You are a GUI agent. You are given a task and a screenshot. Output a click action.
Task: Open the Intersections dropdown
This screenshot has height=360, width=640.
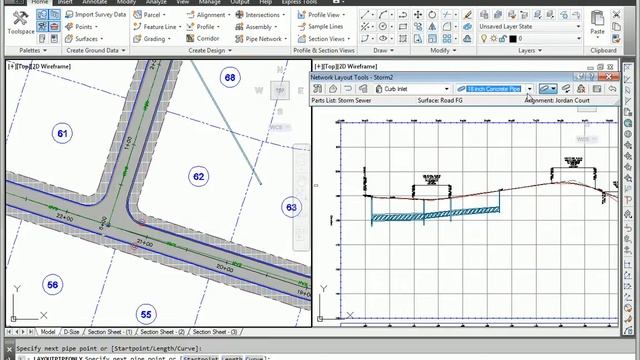pyautogui.click(x=260, y=15)
